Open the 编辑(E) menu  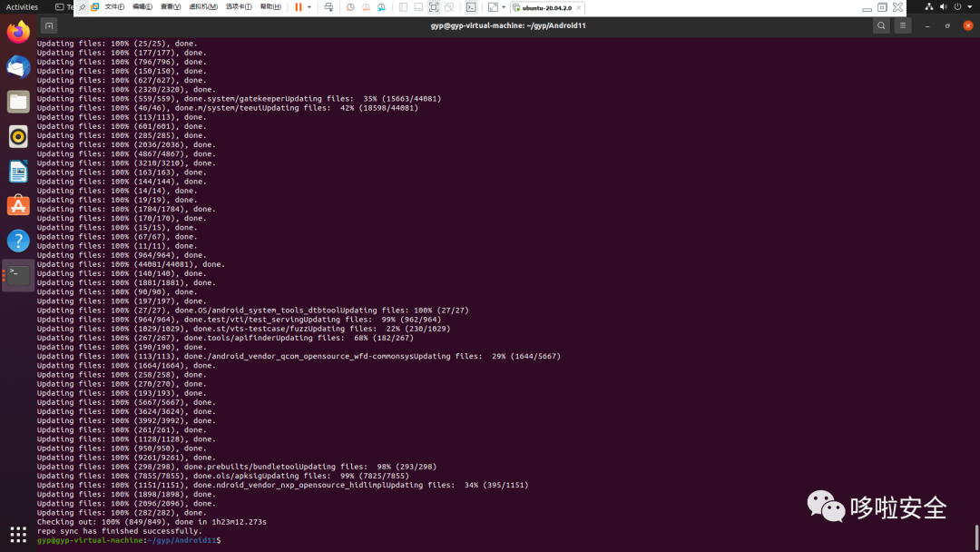coord(142,7)
